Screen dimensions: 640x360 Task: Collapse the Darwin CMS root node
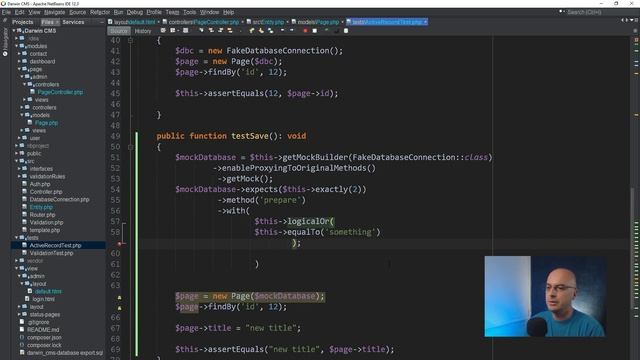click(x=14, y=31)
